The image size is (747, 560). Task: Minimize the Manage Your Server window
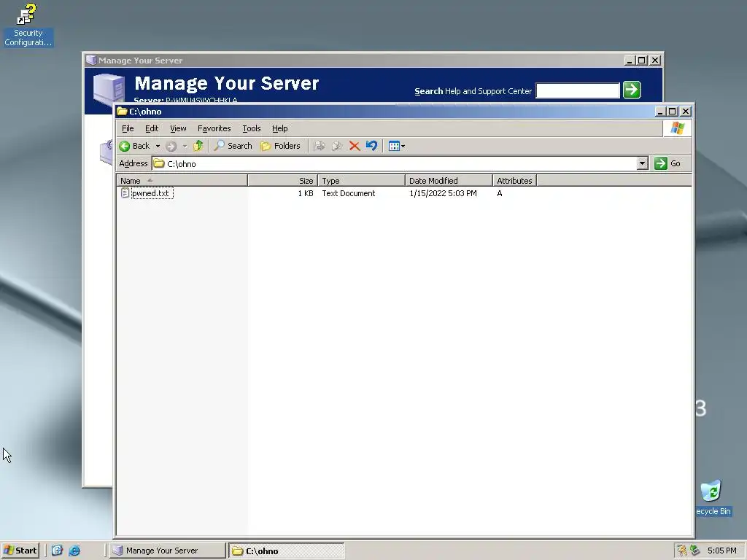(x=630, y=61)
